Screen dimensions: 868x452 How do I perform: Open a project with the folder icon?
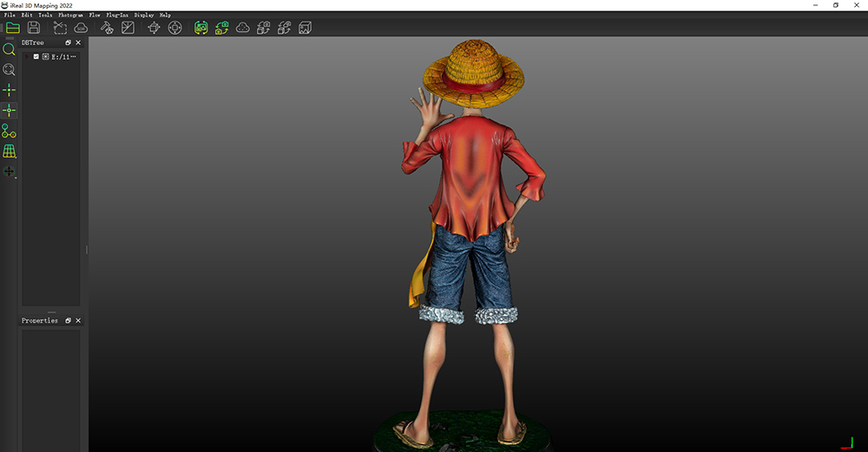coord(13,28)
